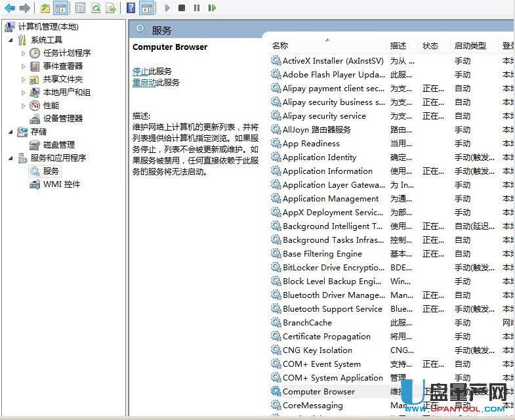The width and height of the screenshot is (515, 420).
Task: Start the service with the play icon
Action: 167,8
